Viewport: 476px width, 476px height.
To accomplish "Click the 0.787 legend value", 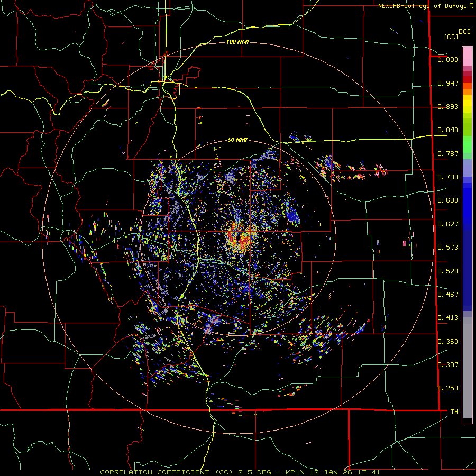I will (x=448, y=153).
